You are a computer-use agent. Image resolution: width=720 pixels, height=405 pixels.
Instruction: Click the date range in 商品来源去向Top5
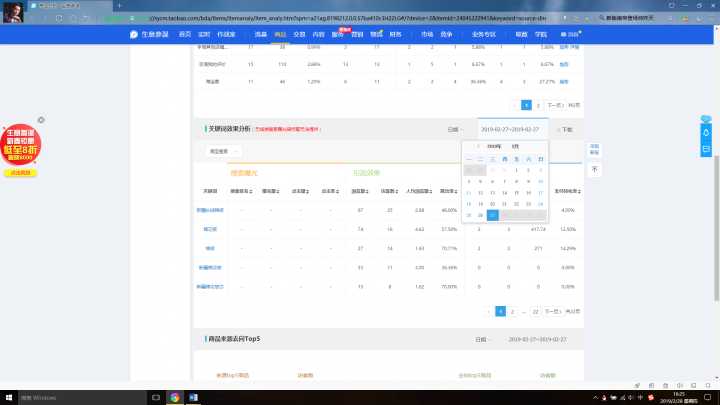click(537, 339)
